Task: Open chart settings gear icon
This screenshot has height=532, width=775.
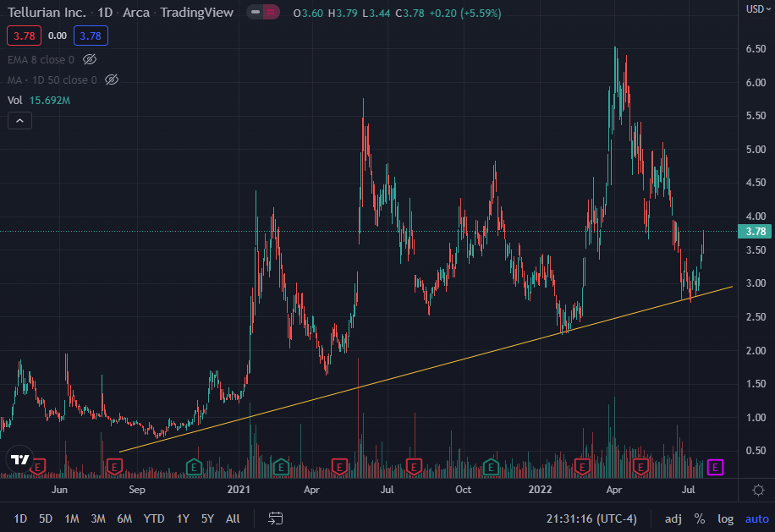Action: pyautogui.click(x=758, y=490)
